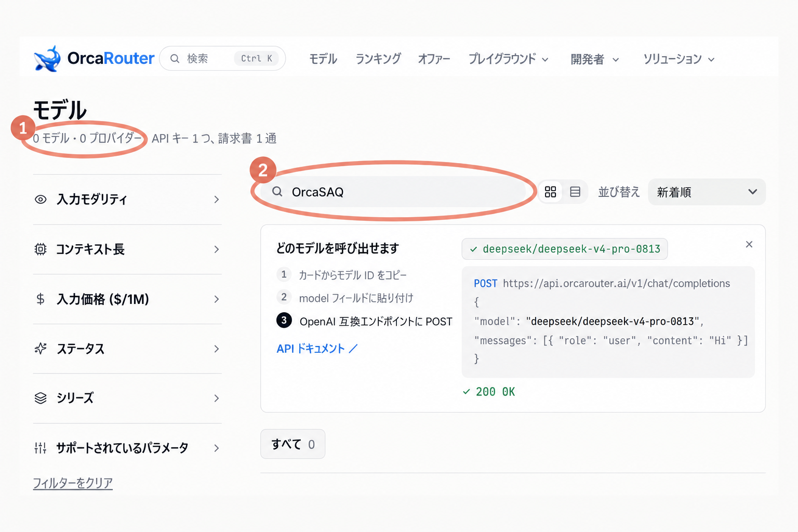798x532 pixels.
Task: Open the 新着順 sort dropdown
Action: pos(707,192)
